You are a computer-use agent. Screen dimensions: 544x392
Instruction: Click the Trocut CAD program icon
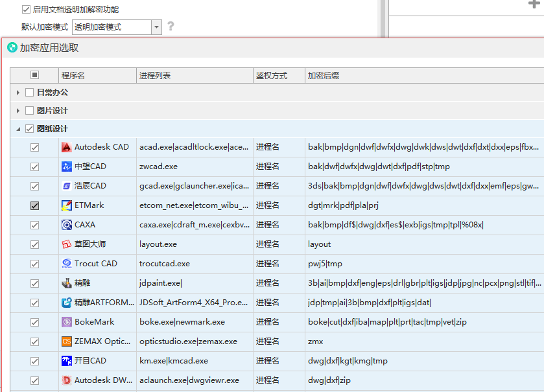(x=67, y=264)
